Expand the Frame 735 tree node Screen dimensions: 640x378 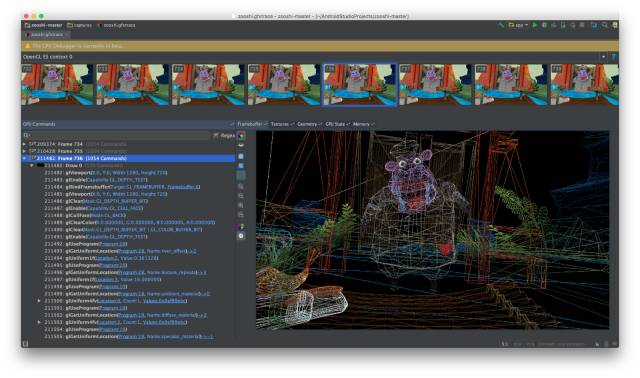pos(24,151)
